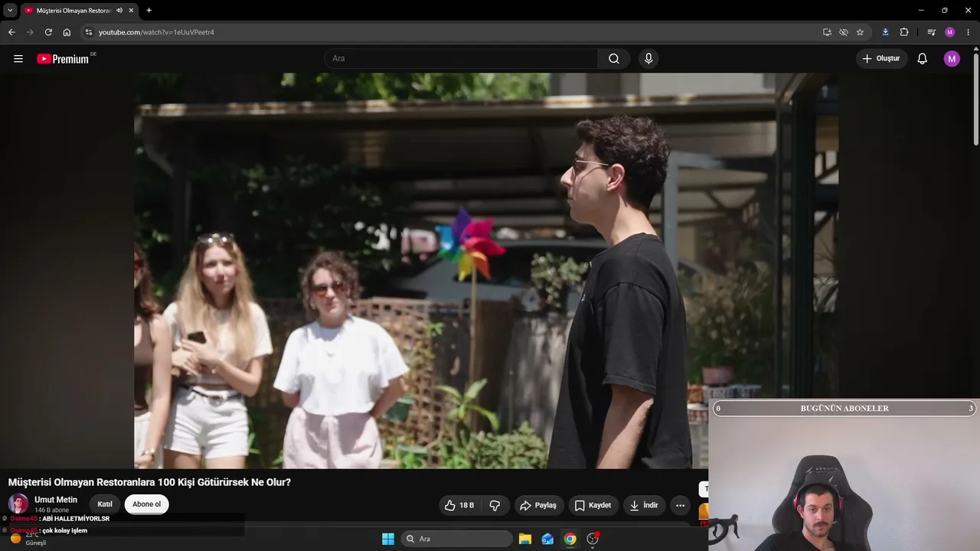Click the 146 B abone subscriber count
The width and height of the screenshot is (980, 551).
(51, 510)
